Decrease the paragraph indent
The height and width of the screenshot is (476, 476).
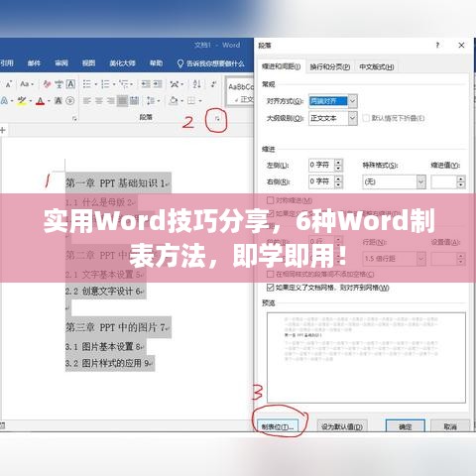(146, 84)
